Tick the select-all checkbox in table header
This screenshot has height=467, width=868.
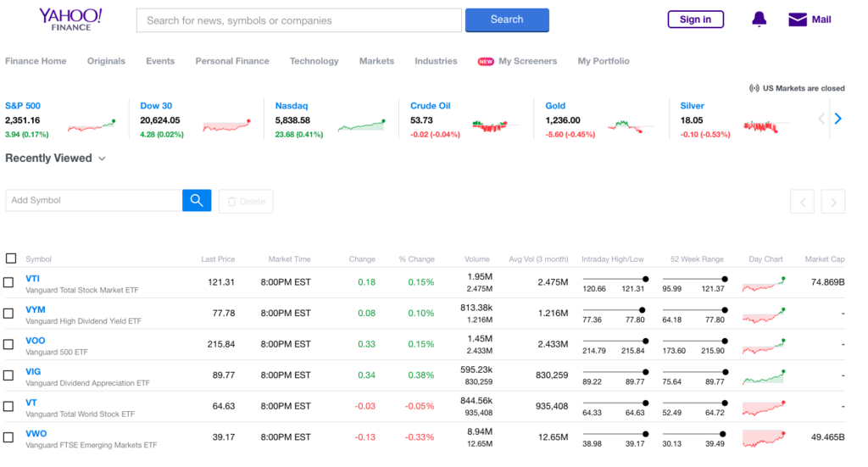(11, 259)
